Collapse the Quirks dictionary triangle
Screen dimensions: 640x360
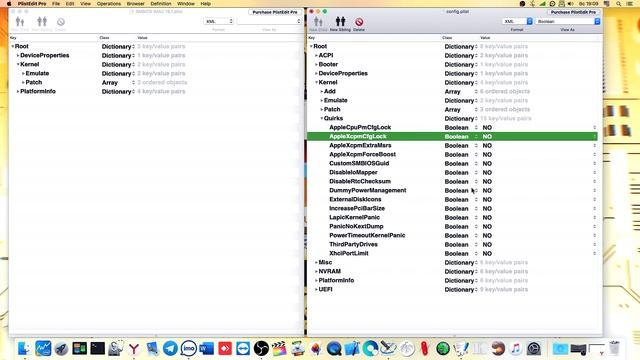[322, 118]
